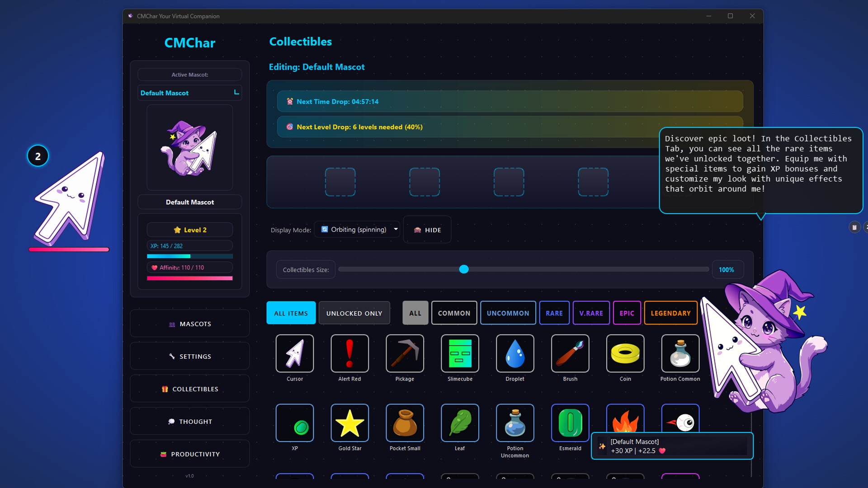The height and width of the screenshot is (488, 868).
Task: Select the Droplet collectible
Action: (515, 354)
